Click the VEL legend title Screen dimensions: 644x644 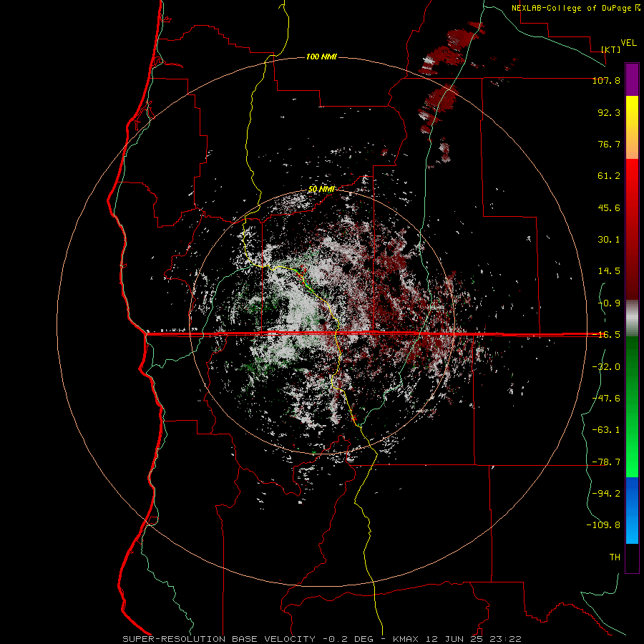pyautogui.click(x=629, y=43)
